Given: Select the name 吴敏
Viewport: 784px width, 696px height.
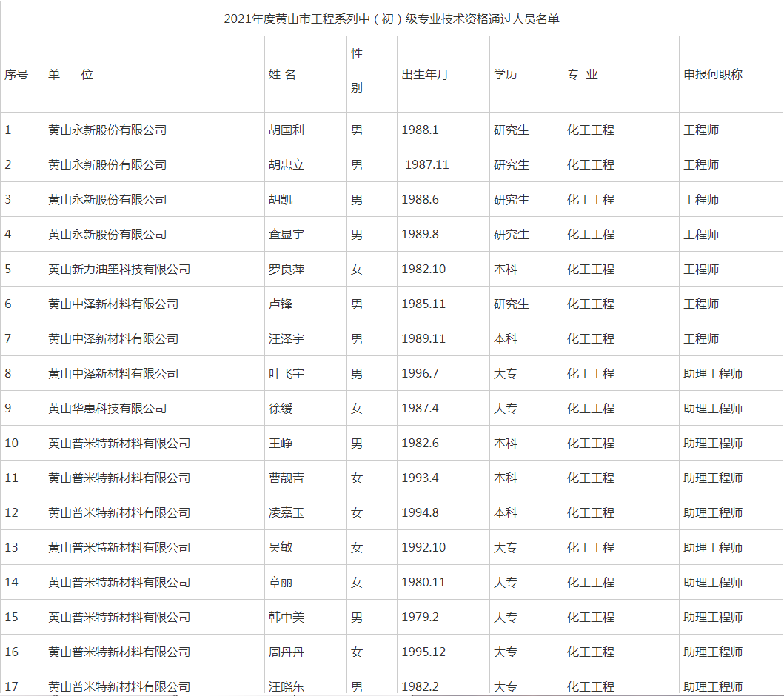Looking at the screenshot, I should 281,548.
